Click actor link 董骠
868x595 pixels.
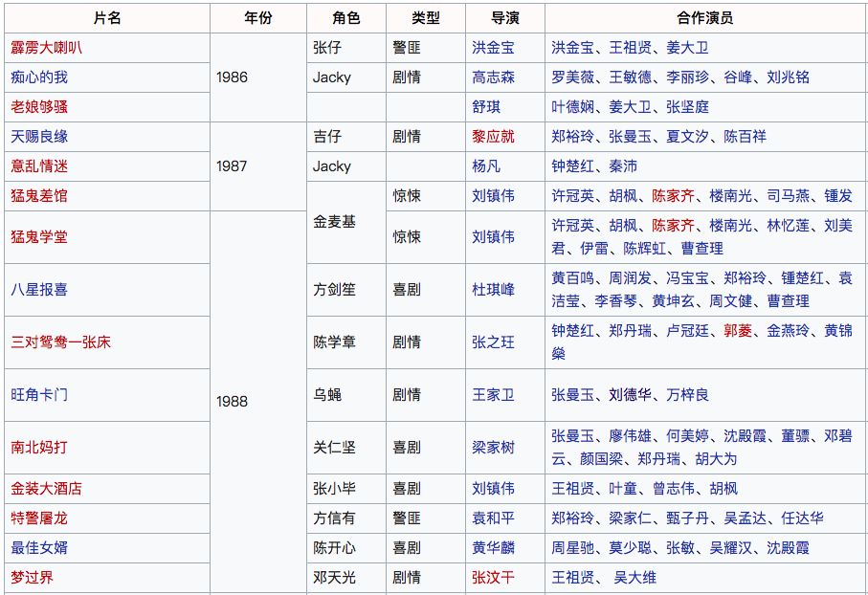[795, 436]
